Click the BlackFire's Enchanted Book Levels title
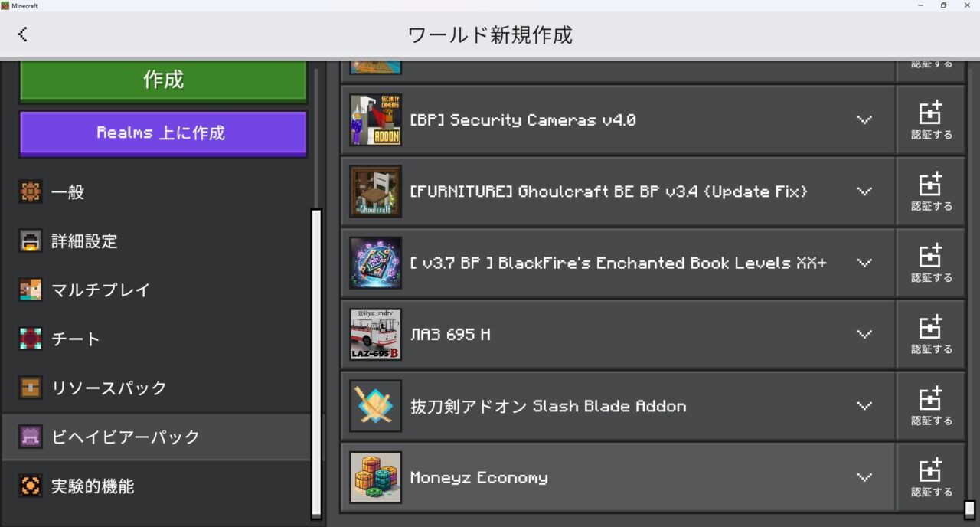Image resolution: width=980 pixels, height=527 pixels. (x=619, y=263)
